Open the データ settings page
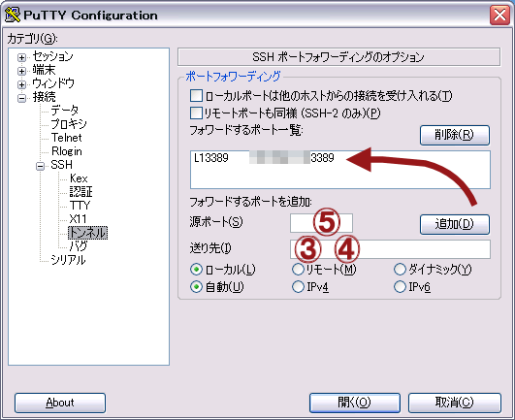The height and width of the screenshot is (420, 515). point(65,111)
